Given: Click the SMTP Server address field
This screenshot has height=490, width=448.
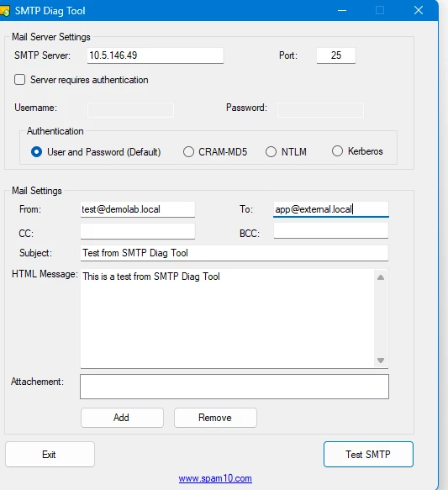Looking at the screenshot, I should [155, 55].
